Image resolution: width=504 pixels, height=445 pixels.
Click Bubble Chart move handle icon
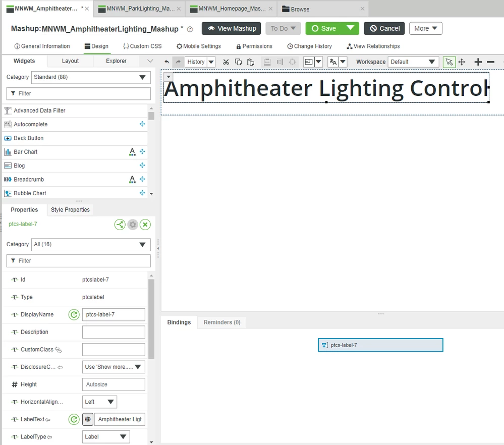point(142,193)
